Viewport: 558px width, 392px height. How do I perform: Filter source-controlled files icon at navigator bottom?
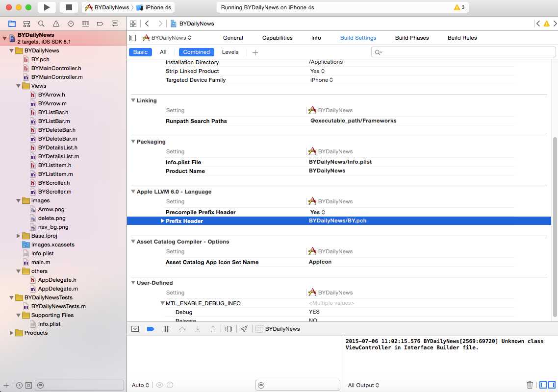[29, 385]
